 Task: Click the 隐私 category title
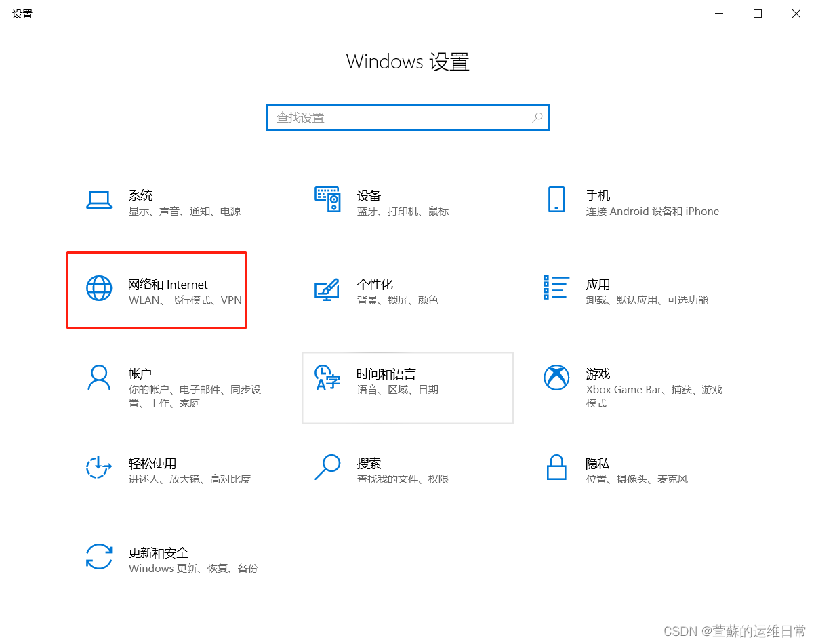598,464
